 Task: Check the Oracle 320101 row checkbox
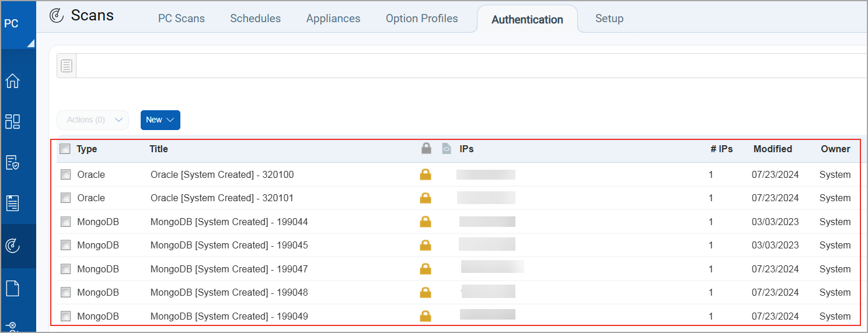pyautogui.click(x=66, y=198)
